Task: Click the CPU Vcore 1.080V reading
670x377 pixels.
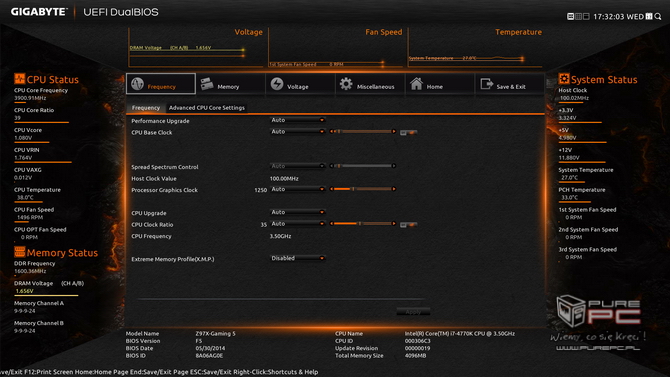Action: (23, 138)
